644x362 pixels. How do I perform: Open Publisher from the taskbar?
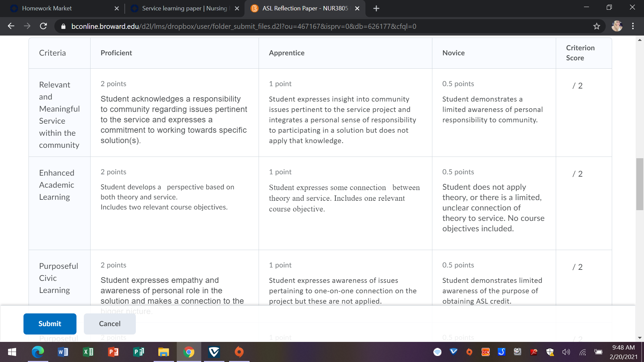click(138, 352)
